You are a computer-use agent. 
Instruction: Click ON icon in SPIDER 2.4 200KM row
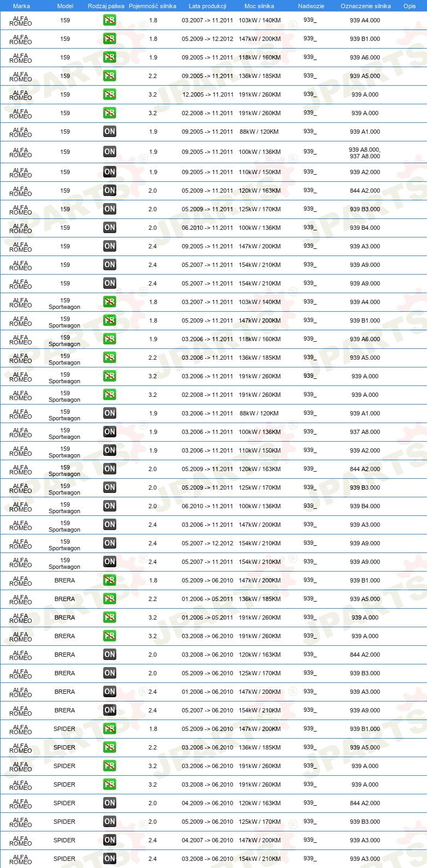110,840
